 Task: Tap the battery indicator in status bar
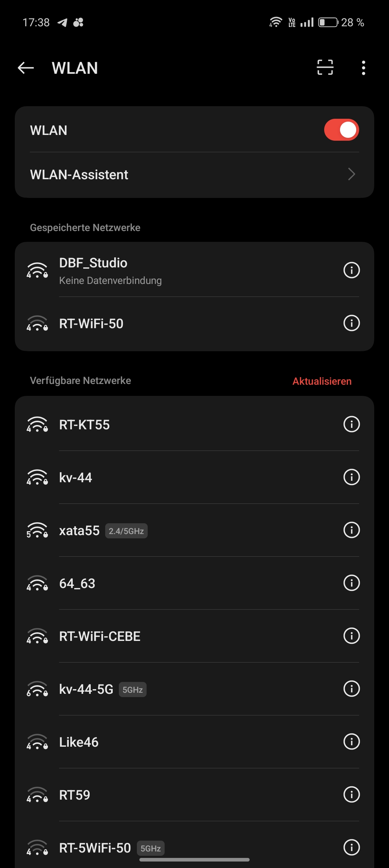coord(328,22)
